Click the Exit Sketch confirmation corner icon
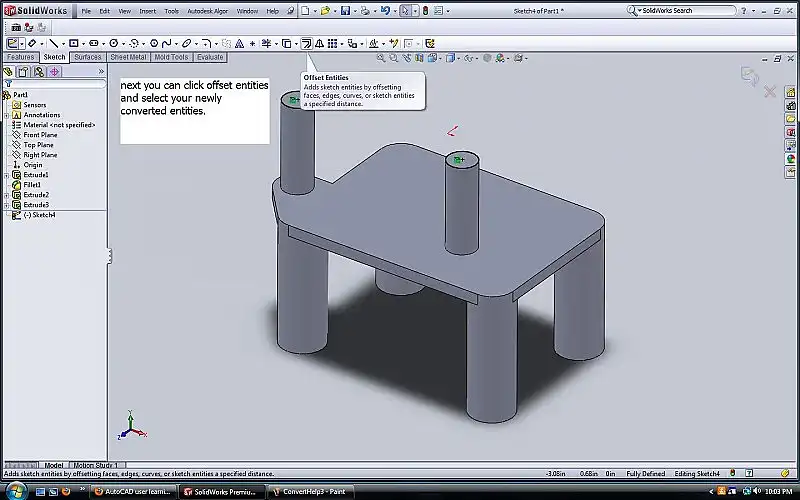800x500 pixels. click(x=748, y=75)
